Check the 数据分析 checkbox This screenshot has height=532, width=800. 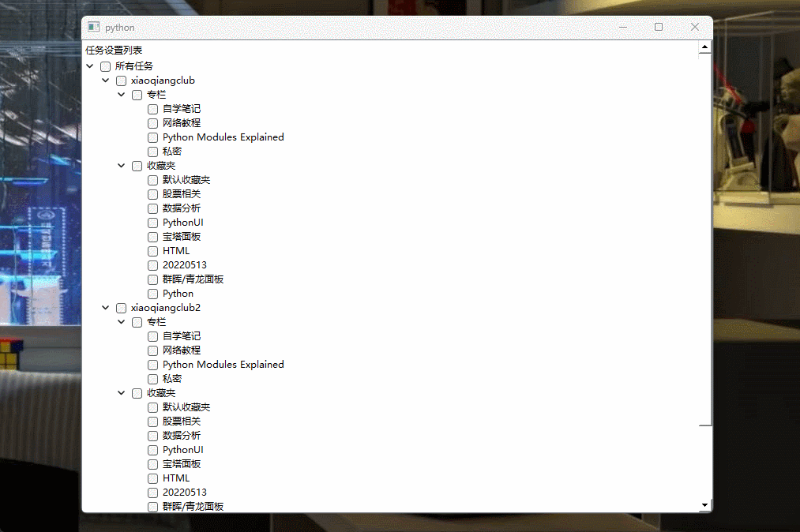click(152, 208)
